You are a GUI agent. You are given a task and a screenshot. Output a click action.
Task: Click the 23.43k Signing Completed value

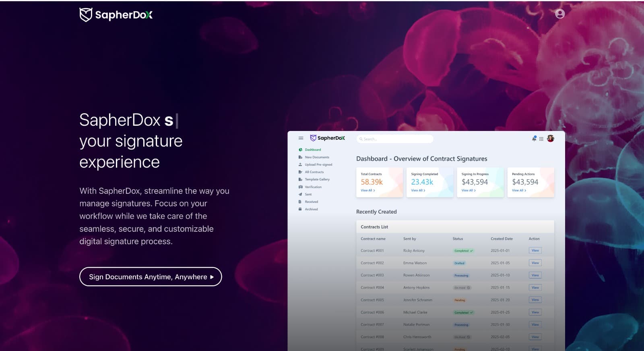tap(422, 182)
